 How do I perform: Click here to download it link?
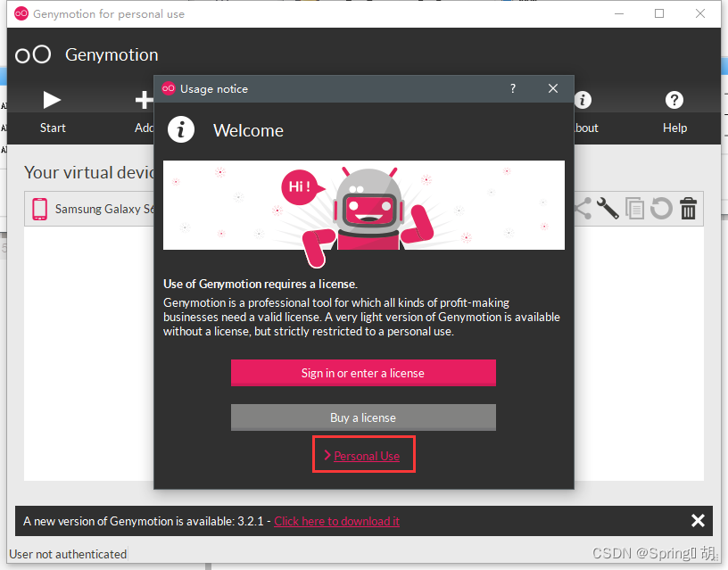(x=336, y=521)
